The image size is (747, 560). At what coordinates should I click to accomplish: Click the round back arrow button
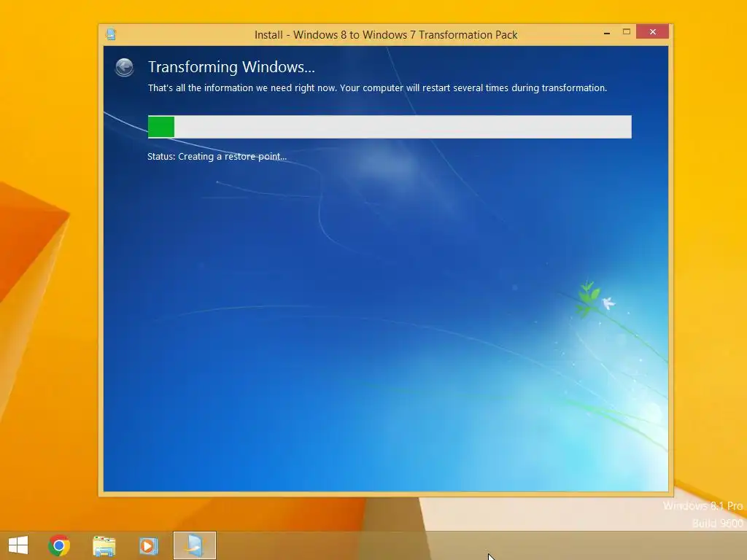click(124, 67)
